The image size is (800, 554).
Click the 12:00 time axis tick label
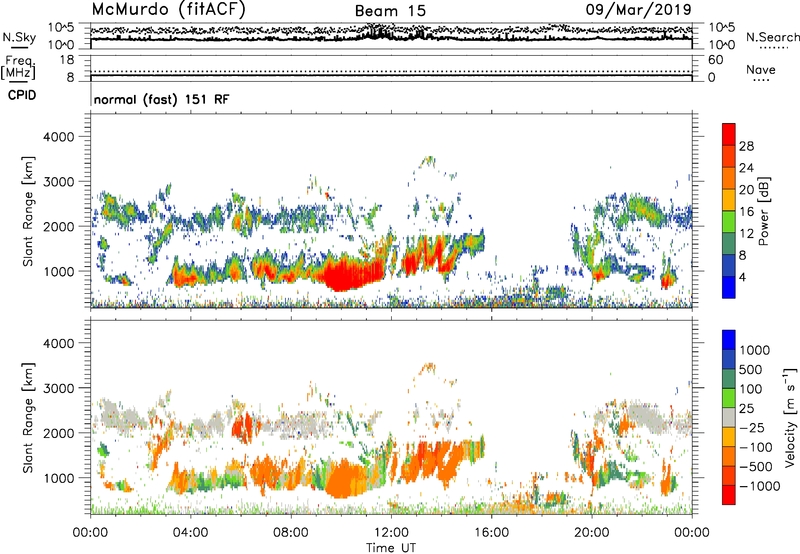point(391,533)
